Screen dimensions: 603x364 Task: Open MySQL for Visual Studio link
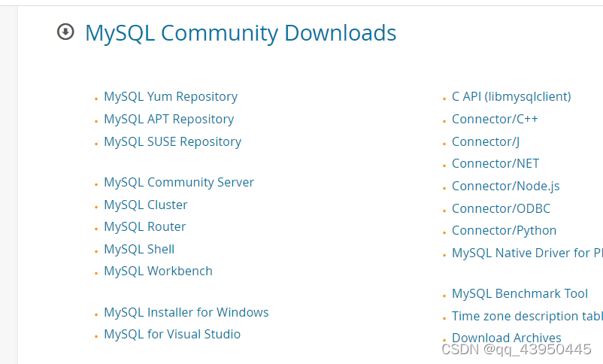tap(172, 334)
